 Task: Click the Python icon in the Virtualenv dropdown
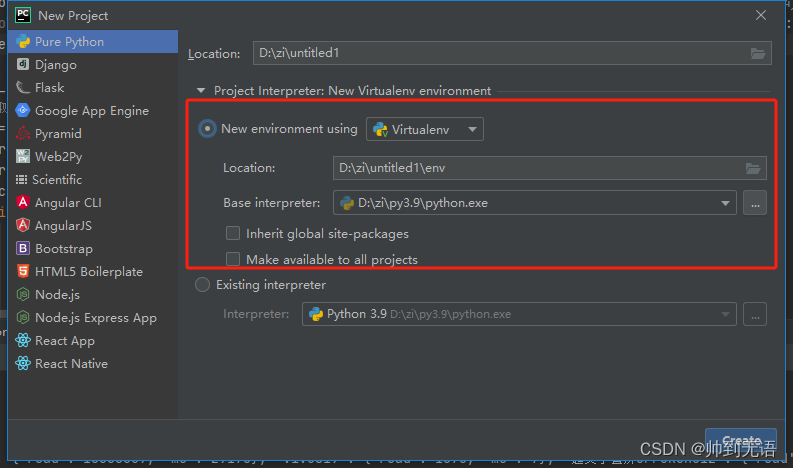380,130
